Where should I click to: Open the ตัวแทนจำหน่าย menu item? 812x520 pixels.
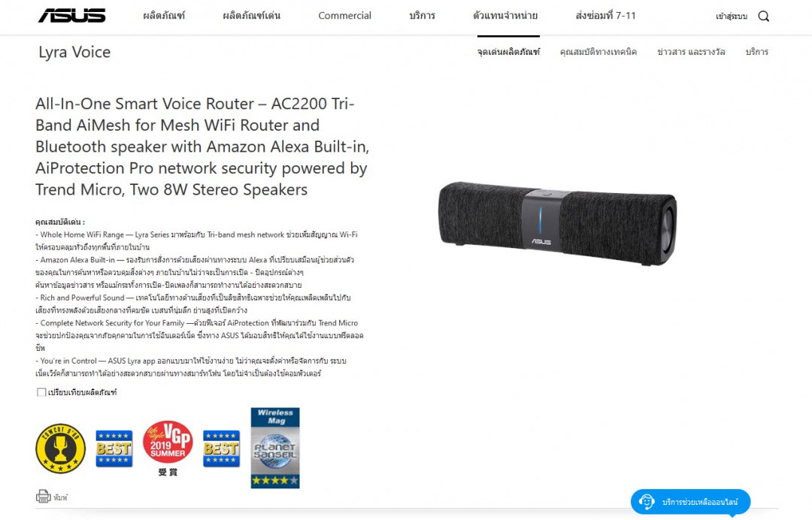[x=505, y=16]
